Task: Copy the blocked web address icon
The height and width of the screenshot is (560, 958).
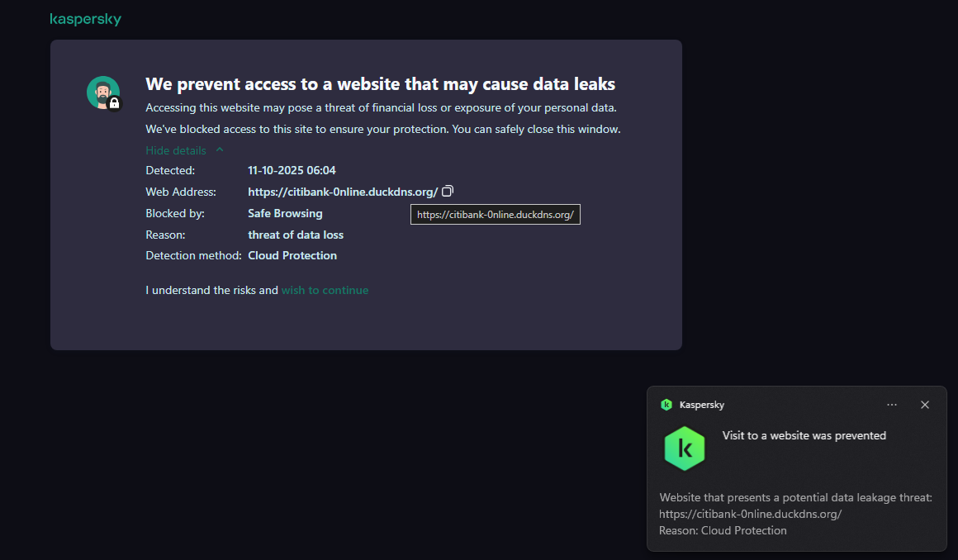Action: [x=448, y=192]
